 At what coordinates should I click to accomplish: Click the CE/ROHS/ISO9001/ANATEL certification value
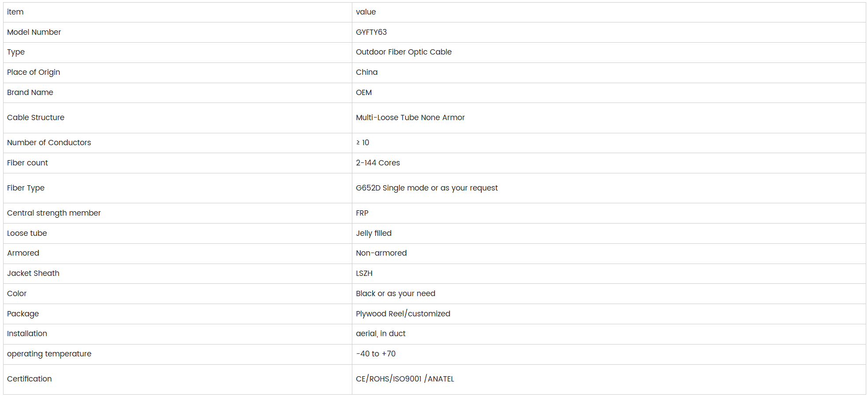point(405,379)
